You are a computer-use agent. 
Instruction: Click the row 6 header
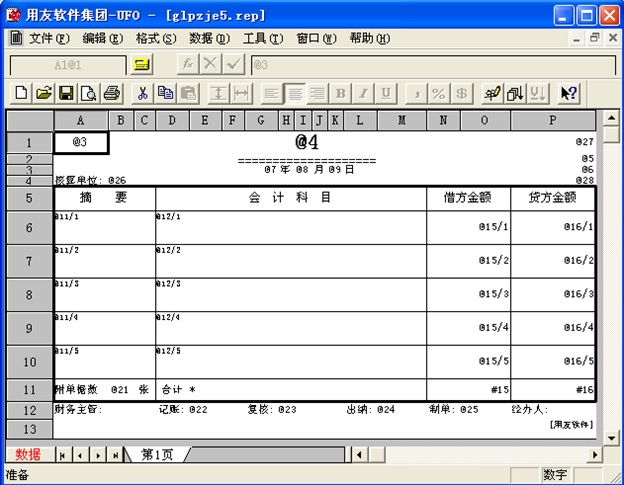click(x=29, y=228)
